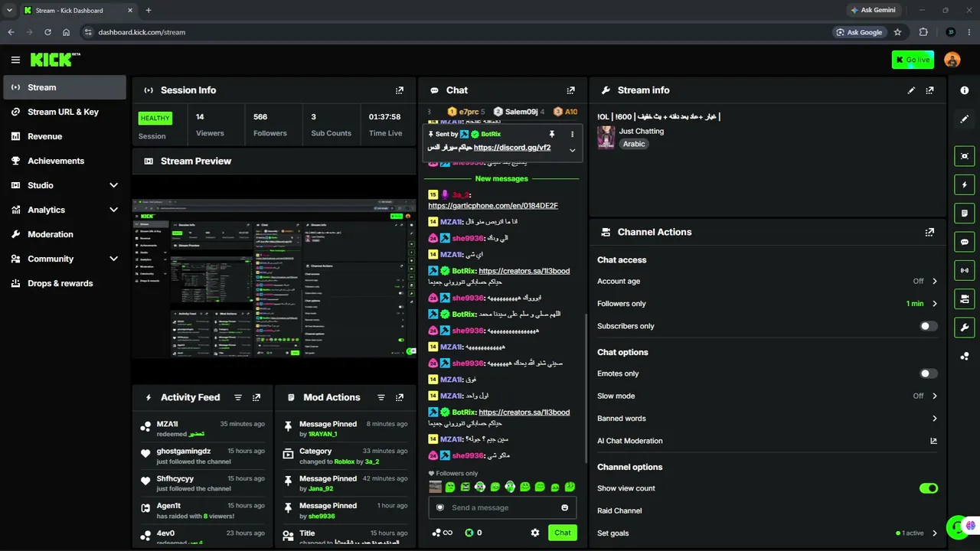Click the three-dots icon at the right sidebar bottom
The image size is (980, 551).
(965, 356)
